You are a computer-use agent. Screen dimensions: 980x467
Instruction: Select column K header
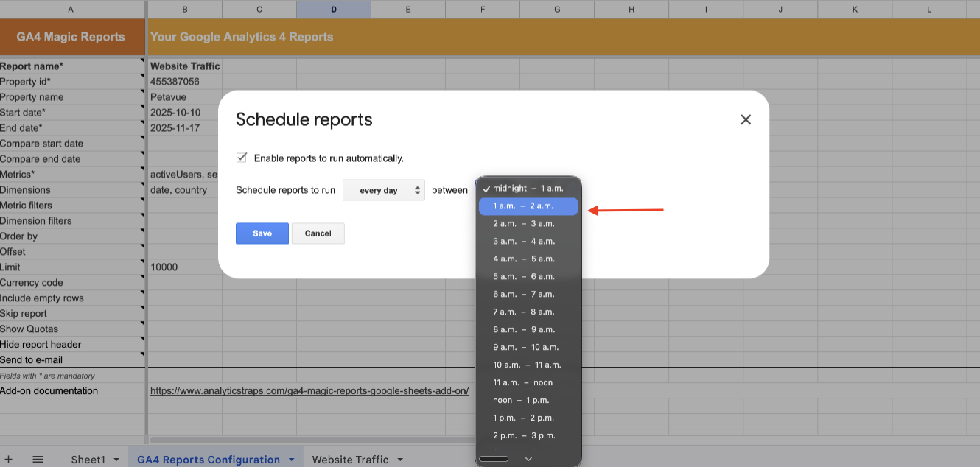coord(855,10)
